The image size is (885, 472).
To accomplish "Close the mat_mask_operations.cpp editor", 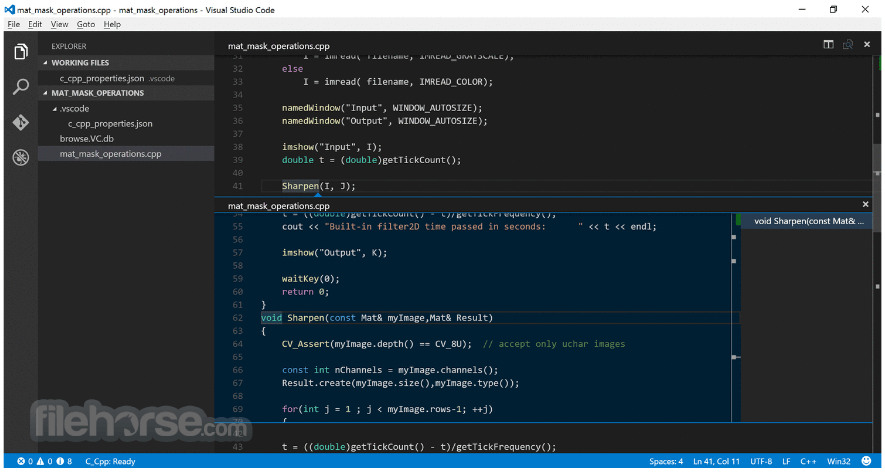I will pos(867,45).
